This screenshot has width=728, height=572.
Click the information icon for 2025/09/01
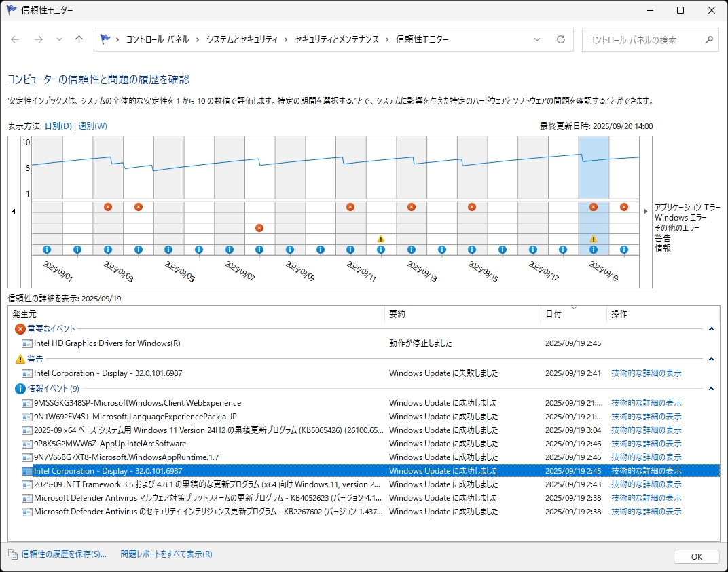[47, 250]
